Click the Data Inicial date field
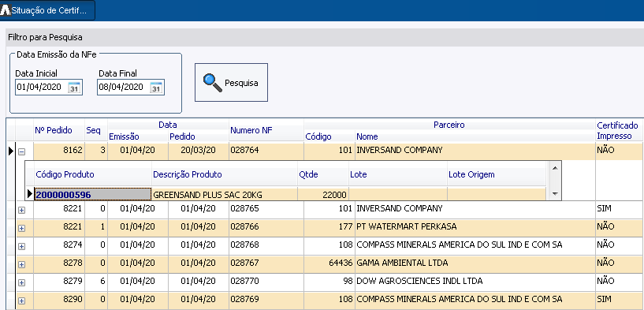This screenshot has height=310, width=644. [x=41, y=87]
